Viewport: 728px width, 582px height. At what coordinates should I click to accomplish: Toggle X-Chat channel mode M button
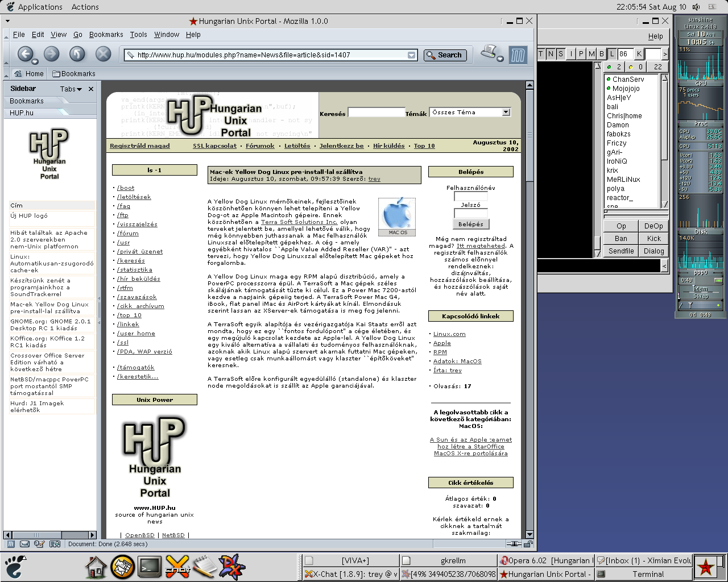(591, 54)
